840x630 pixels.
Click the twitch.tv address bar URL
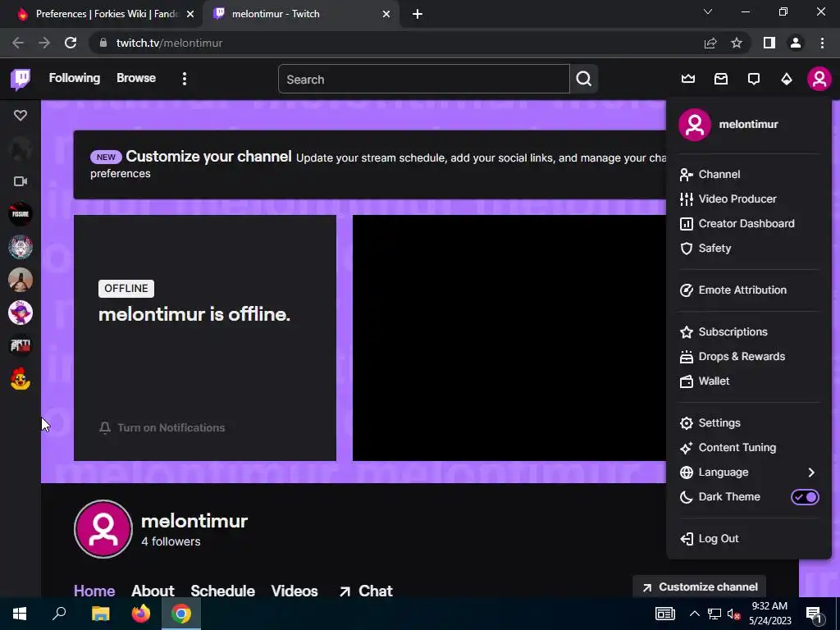tap(169, 43)
